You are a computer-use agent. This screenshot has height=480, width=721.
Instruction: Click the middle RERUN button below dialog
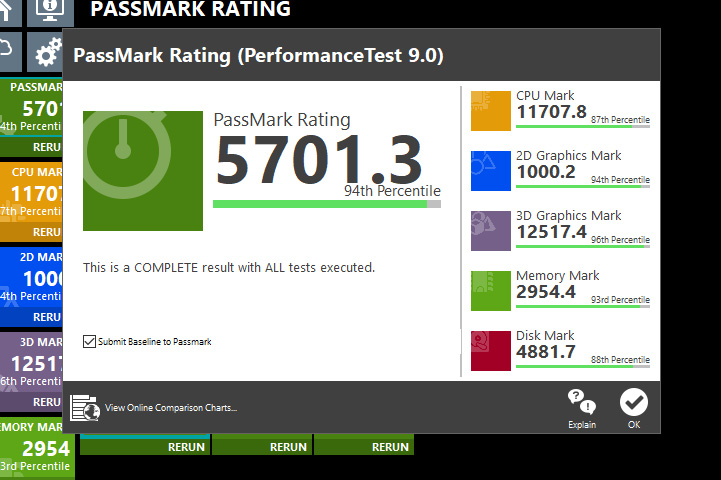(262, 446)
